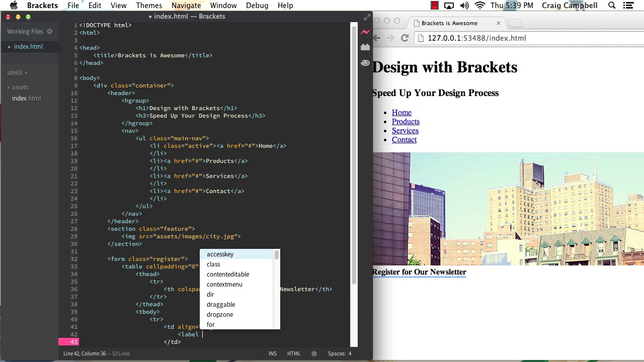Viewport: 644px width, 362px height.
Task: Click Register for Our Newsletter heading
Action: click(419, 272)
